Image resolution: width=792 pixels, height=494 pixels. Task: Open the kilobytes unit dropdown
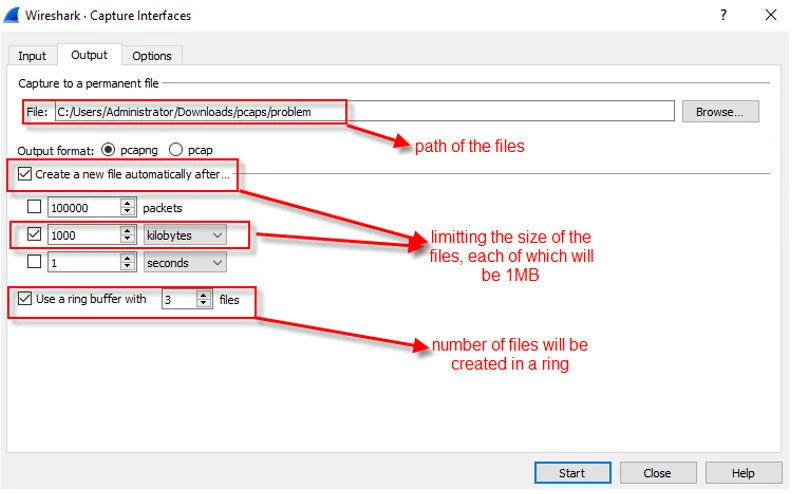[x=184, y=235]
